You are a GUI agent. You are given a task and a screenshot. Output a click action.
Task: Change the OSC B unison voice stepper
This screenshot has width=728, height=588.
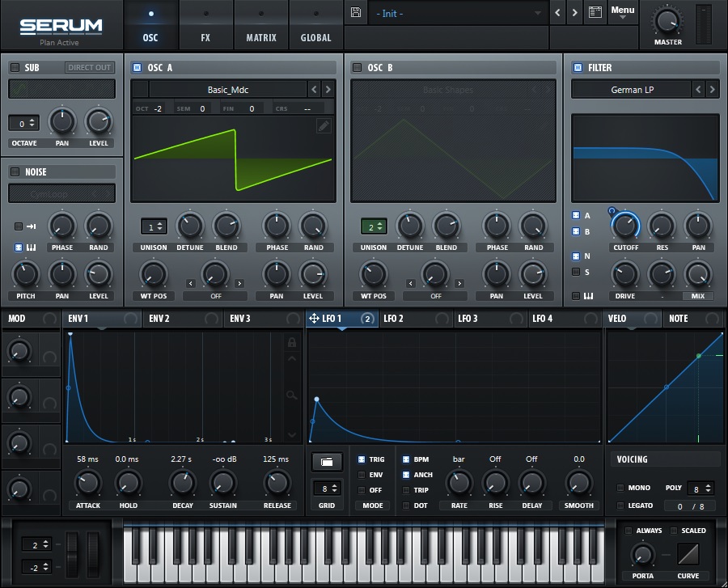[374, 226]
